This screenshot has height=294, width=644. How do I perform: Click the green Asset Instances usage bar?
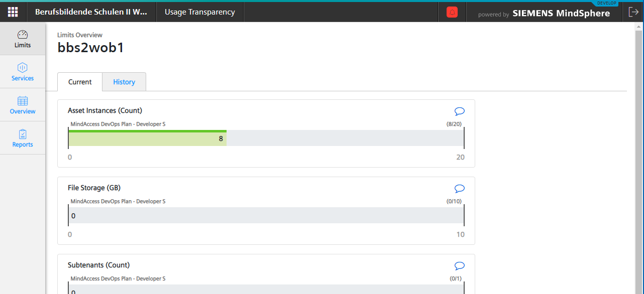(147, 138)
